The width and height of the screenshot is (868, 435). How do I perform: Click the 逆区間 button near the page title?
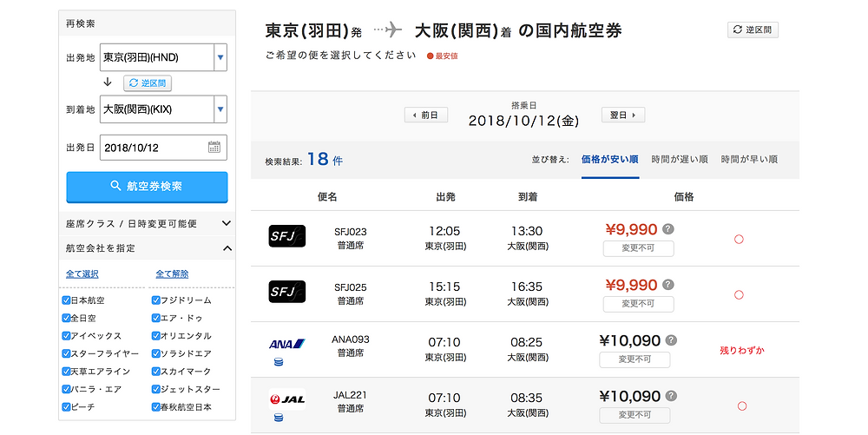pos(753,30)
